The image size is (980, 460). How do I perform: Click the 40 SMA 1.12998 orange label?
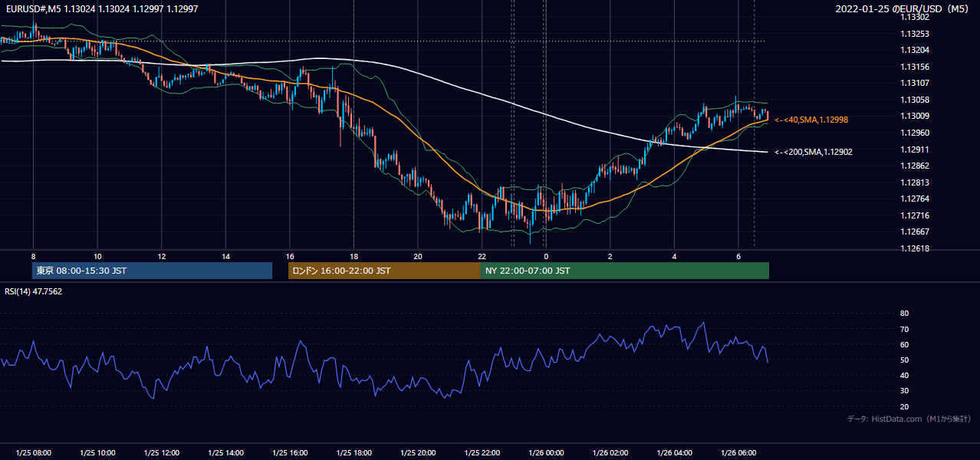tap(811, 120)
